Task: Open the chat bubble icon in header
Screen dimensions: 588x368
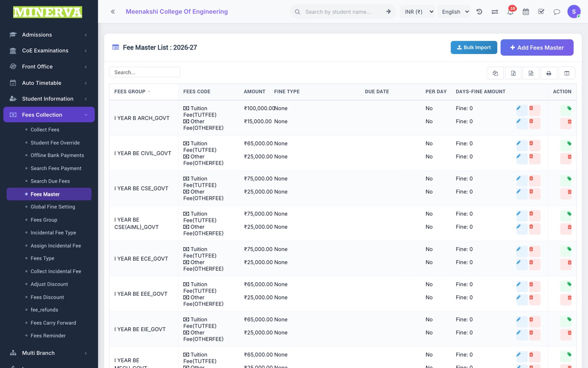Action: click(557, 12)
